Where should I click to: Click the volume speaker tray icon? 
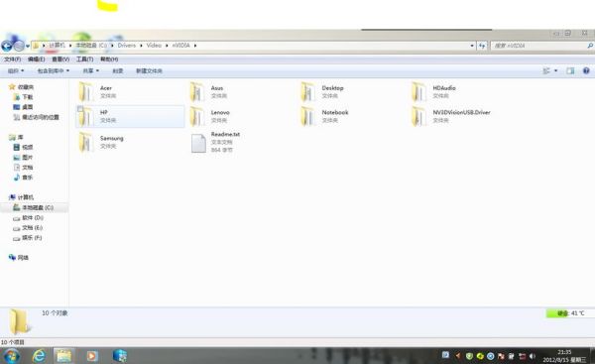pos(532,356)
